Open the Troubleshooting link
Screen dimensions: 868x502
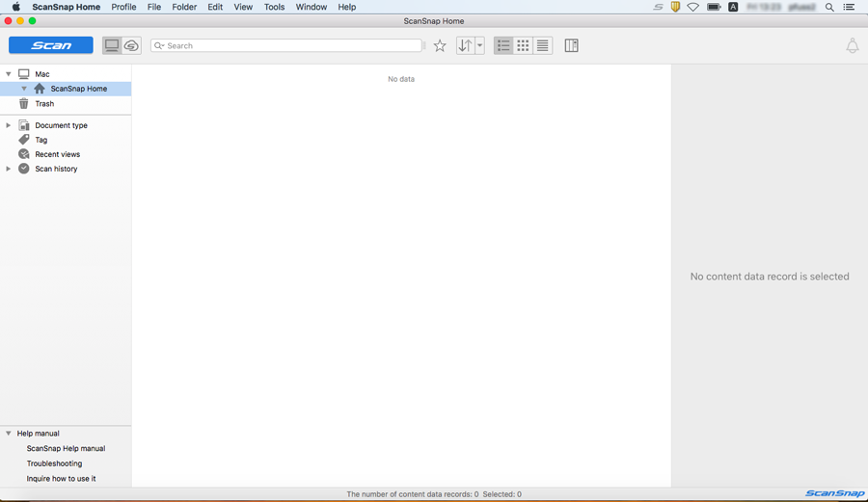click(54, 463)
